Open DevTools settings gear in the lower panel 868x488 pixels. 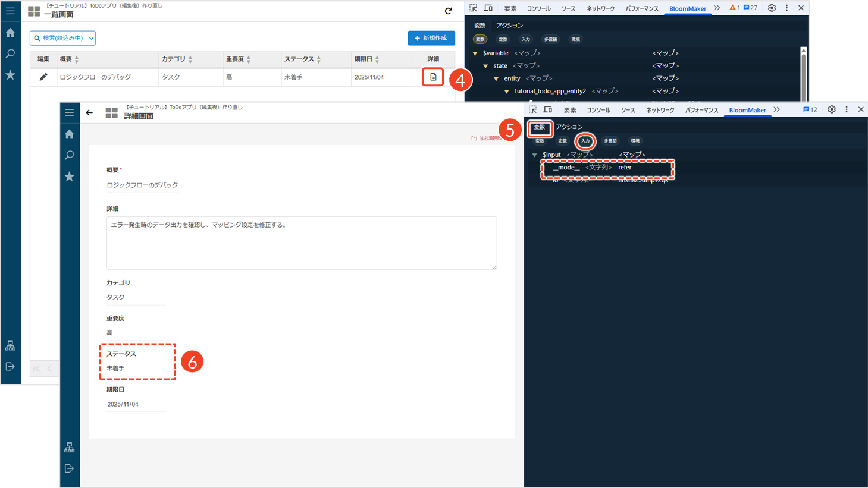832,110
